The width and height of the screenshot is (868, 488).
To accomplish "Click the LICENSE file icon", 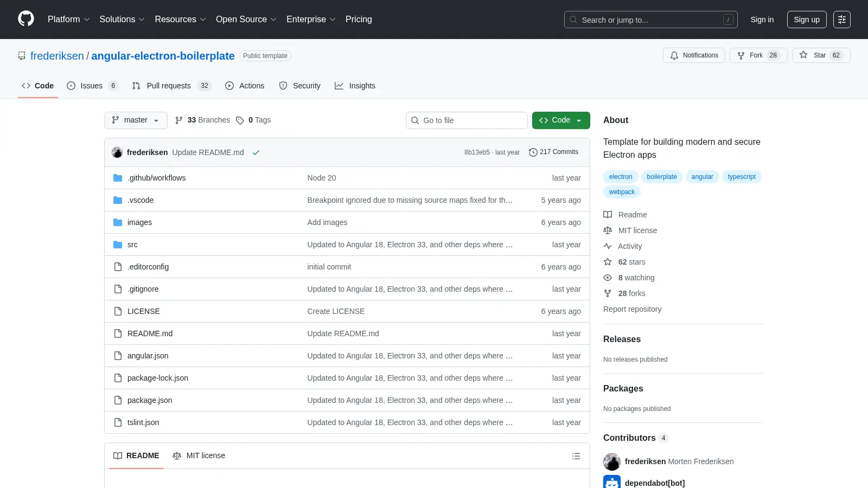I will click(x=118, y=311).
